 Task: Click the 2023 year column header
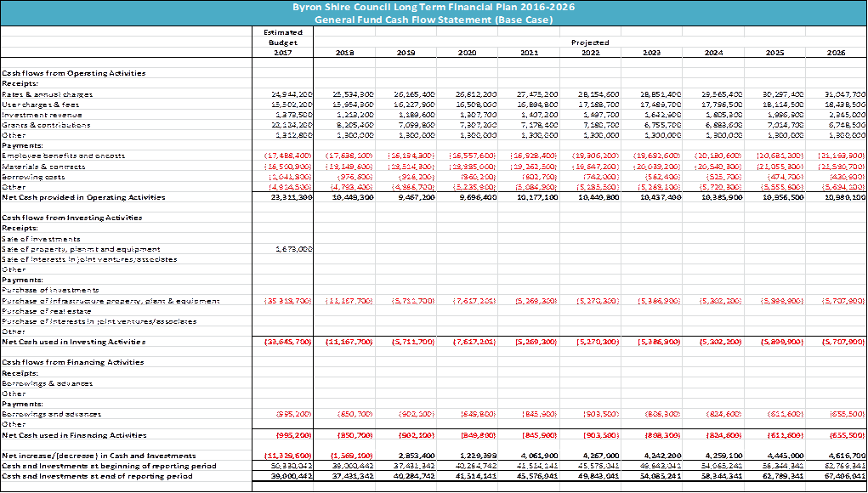(x=651, y=53)
